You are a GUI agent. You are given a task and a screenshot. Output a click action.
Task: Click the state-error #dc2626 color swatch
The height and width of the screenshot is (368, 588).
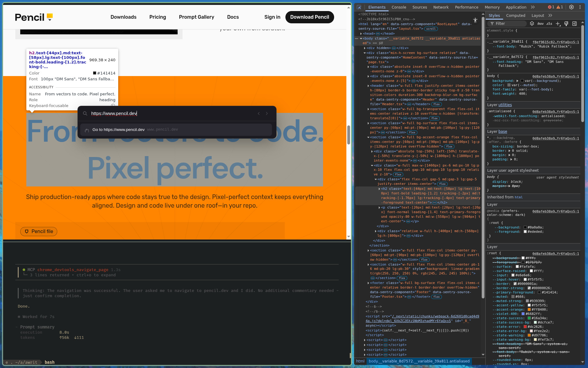[525, 327]
